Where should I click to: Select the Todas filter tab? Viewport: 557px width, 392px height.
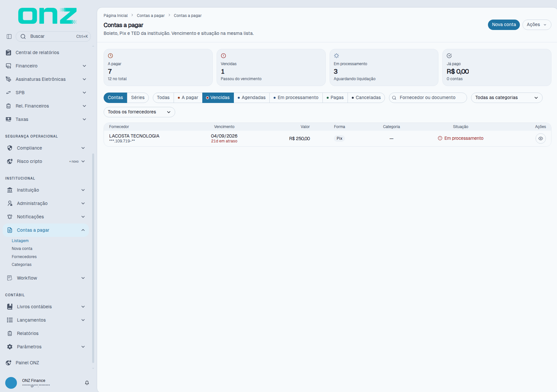click(x=163, y=98)
